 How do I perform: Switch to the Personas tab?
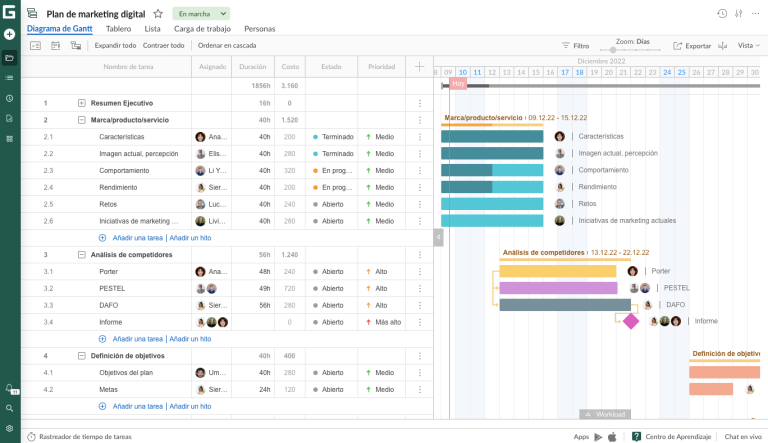pyautogui.click(x=260, y=29)
